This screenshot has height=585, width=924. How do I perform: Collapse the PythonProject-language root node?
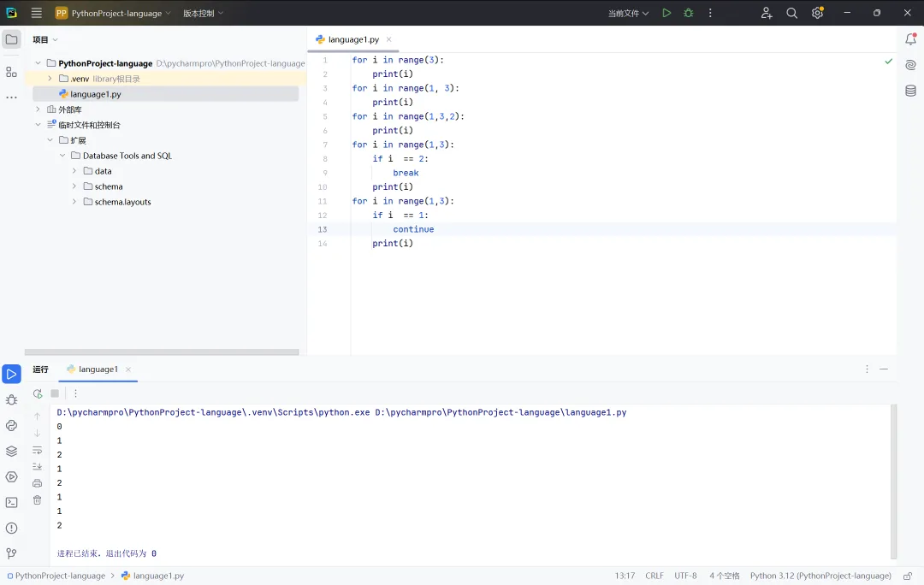(38, 63)
